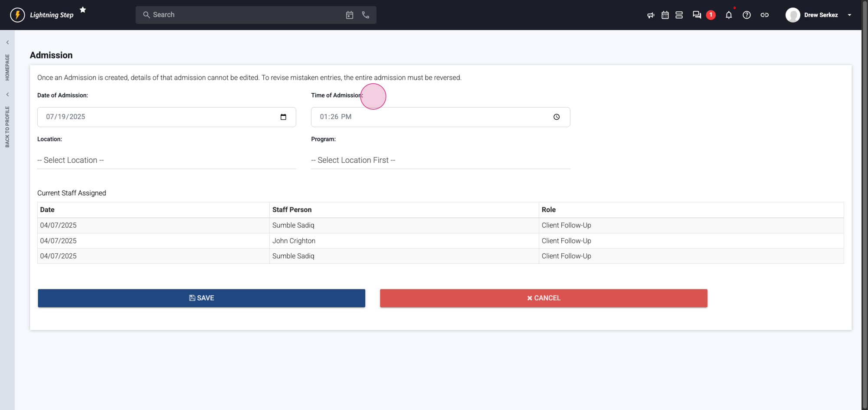
Task: Open the Program dropdown
Action: (x=440, y=160)
